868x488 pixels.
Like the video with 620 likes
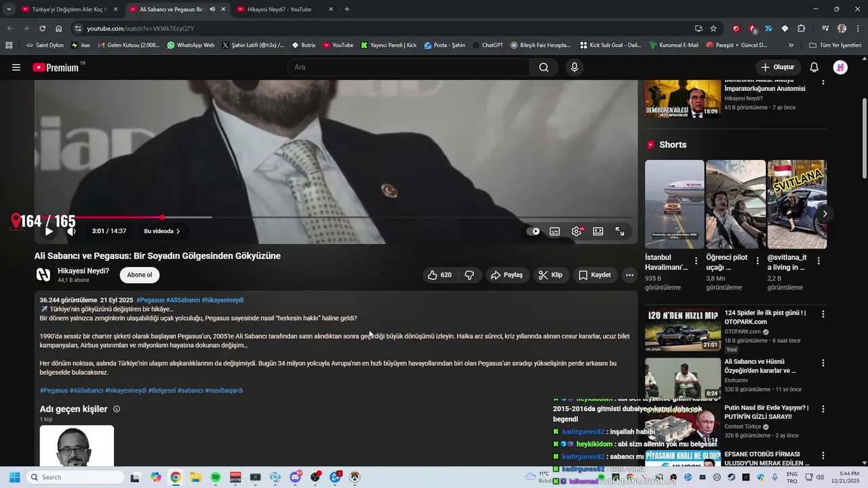pyautogui.click(x=439, y=275)
